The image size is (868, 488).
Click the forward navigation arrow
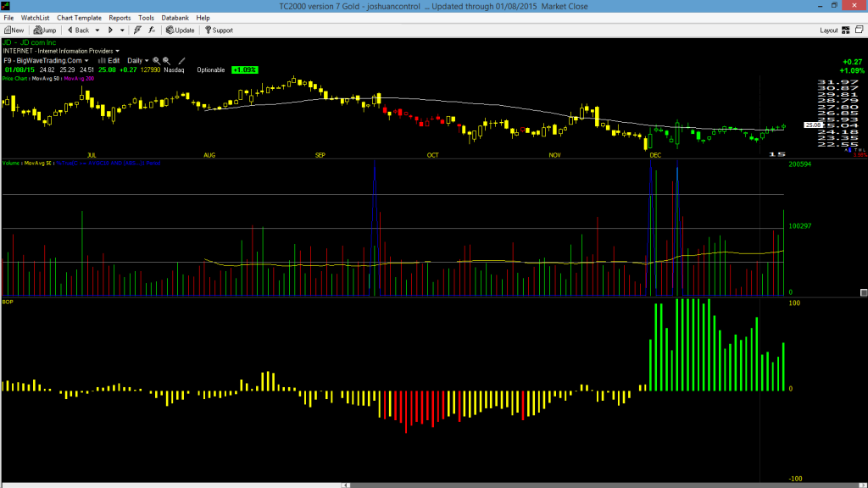point(110,30)
